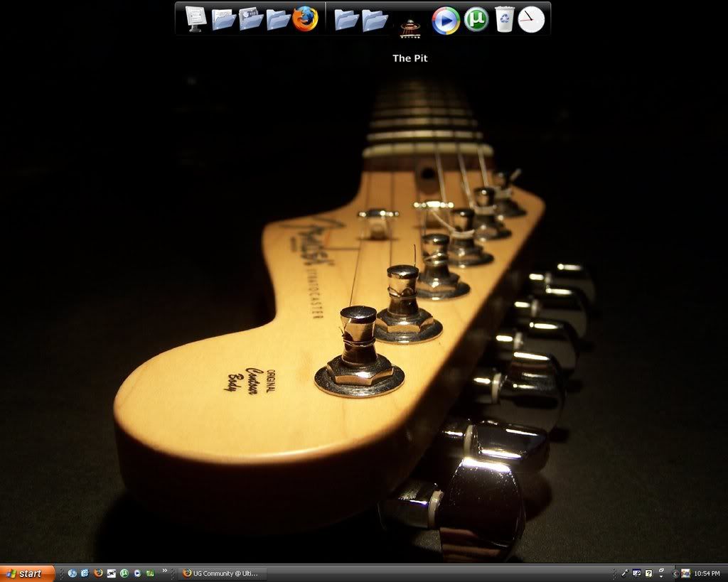Click the colorful system tray icon
Screen dimensions: 728x582
click(686, 573)
